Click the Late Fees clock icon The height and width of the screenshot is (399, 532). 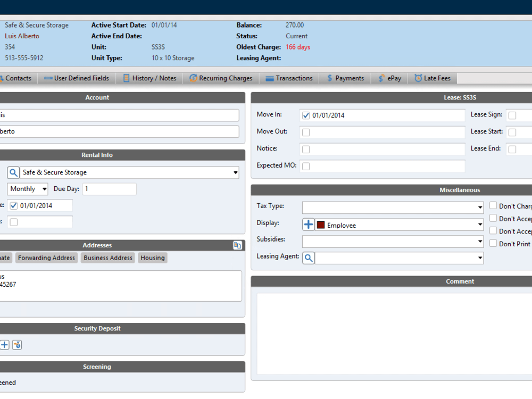coord(418,78)
